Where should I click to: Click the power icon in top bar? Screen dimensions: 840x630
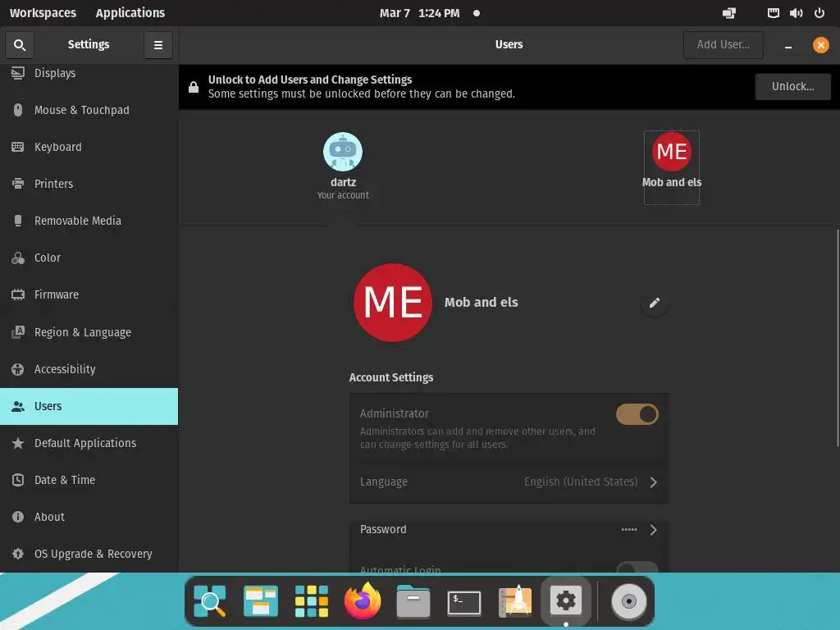click(819, 13)
